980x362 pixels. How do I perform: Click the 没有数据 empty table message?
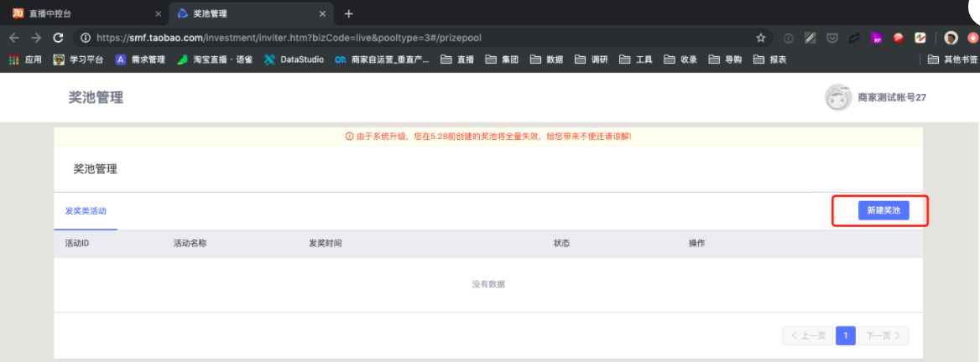click(488, 285)
